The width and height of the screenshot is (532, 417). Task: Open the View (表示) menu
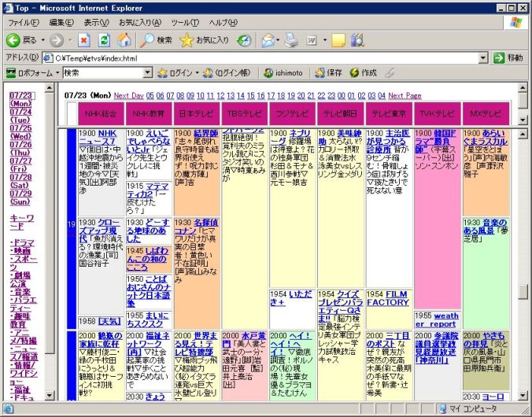point(96,23)
